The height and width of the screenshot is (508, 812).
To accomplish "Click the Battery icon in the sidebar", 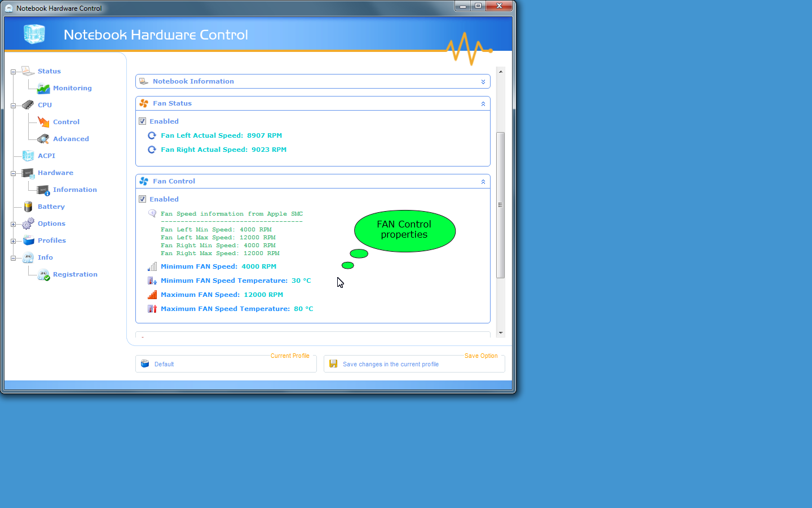I will coord(28,207).
